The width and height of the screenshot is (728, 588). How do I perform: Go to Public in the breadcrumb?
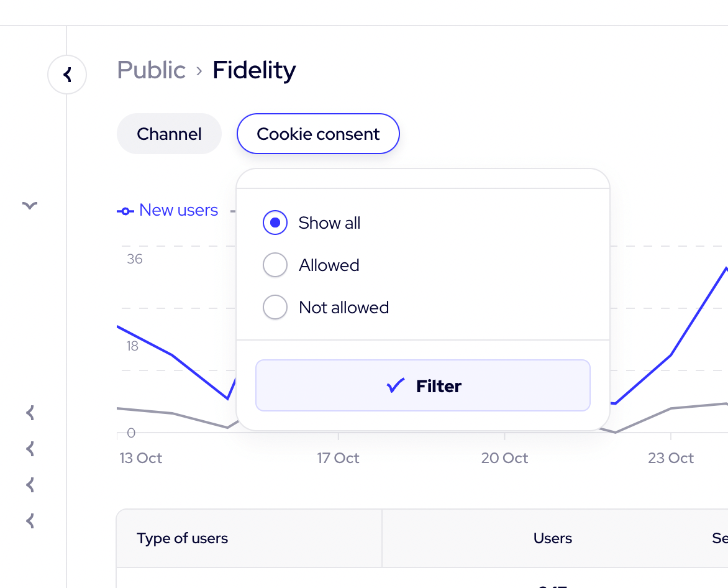pyautogui.click(x=152, y=70)
